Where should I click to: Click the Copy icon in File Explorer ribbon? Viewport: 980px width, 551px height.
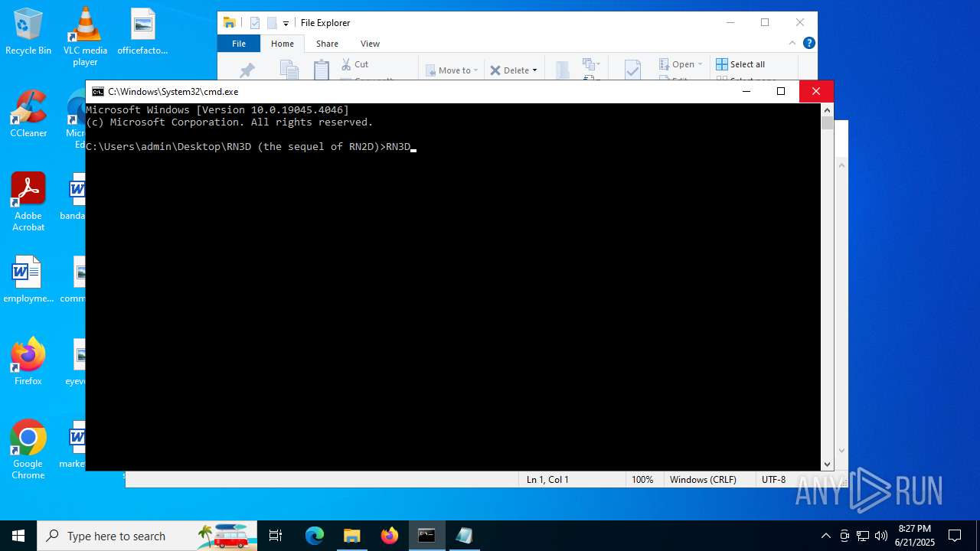(x=289, y=70)
